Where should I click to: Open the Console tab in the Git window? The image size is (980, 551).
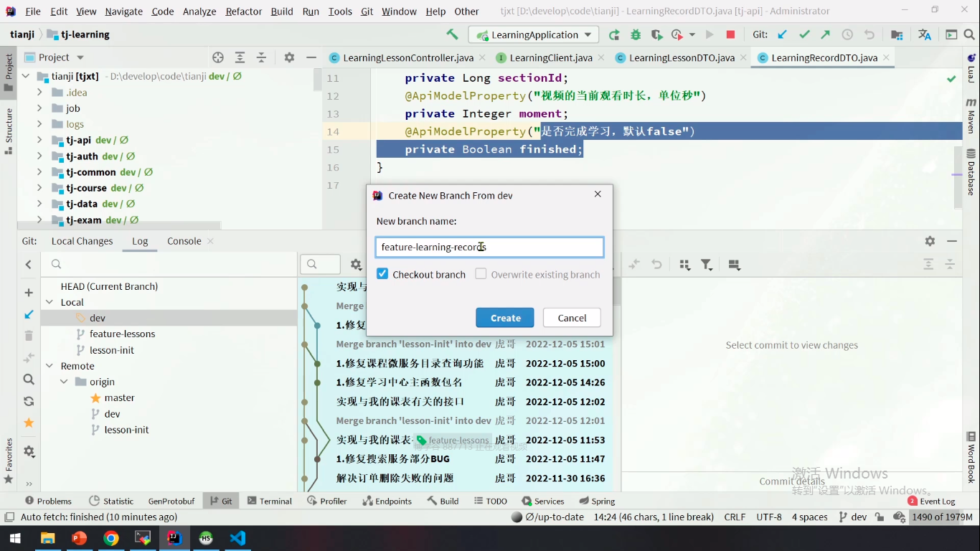tap(184, 241)
